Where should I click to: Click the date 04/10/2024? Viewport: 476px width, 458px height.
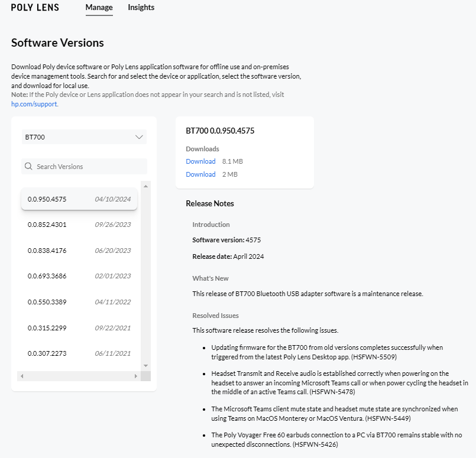(112, 199)
